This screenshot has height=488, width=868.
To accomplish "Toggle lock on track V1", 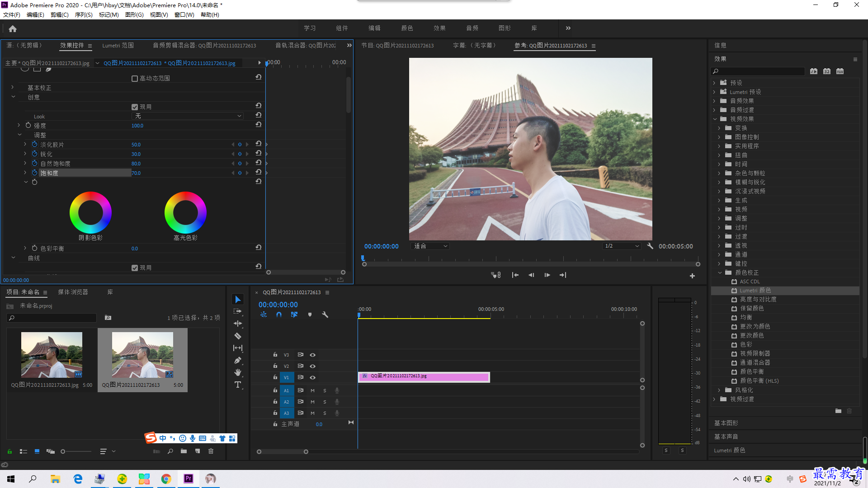I will pos(275,377).
